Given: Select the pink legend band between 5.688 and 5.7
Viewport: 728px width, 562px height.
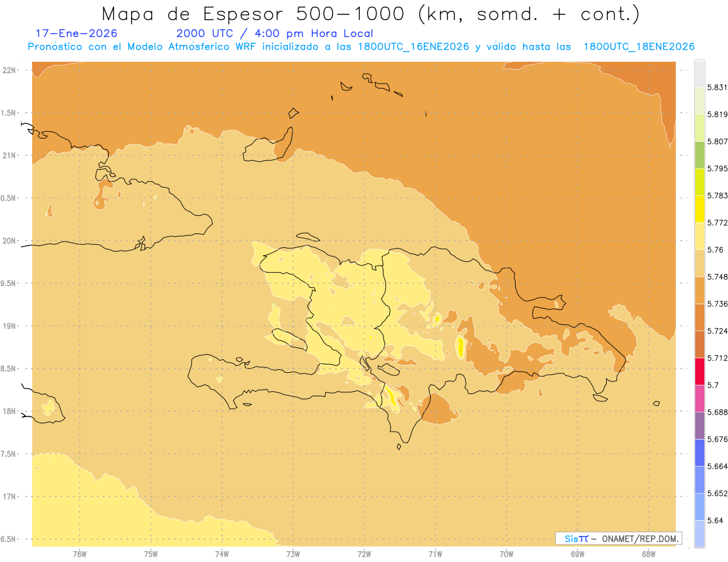Looking at the screenshot, I should click(x=699, y=398).
